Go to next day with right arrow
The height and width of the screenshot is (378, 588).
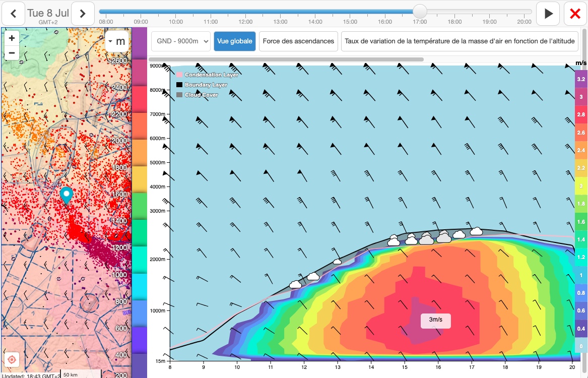83,14
